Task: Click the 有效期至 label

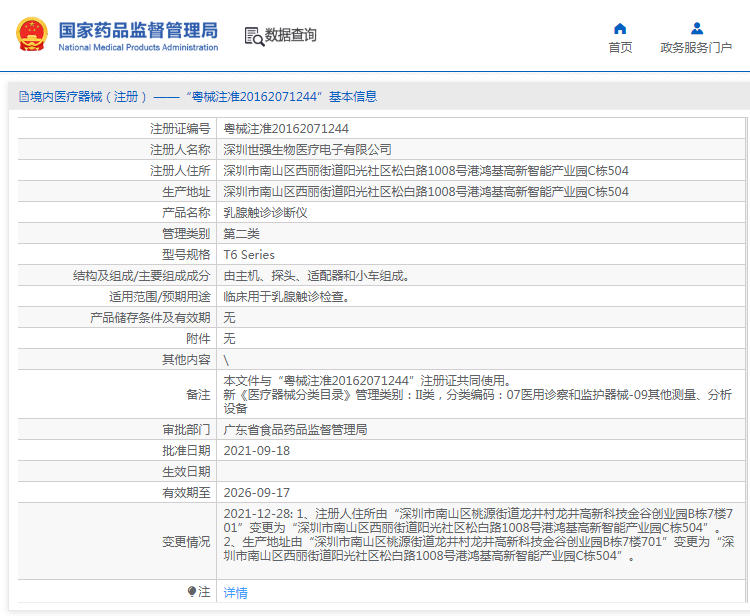Action: 186,493
